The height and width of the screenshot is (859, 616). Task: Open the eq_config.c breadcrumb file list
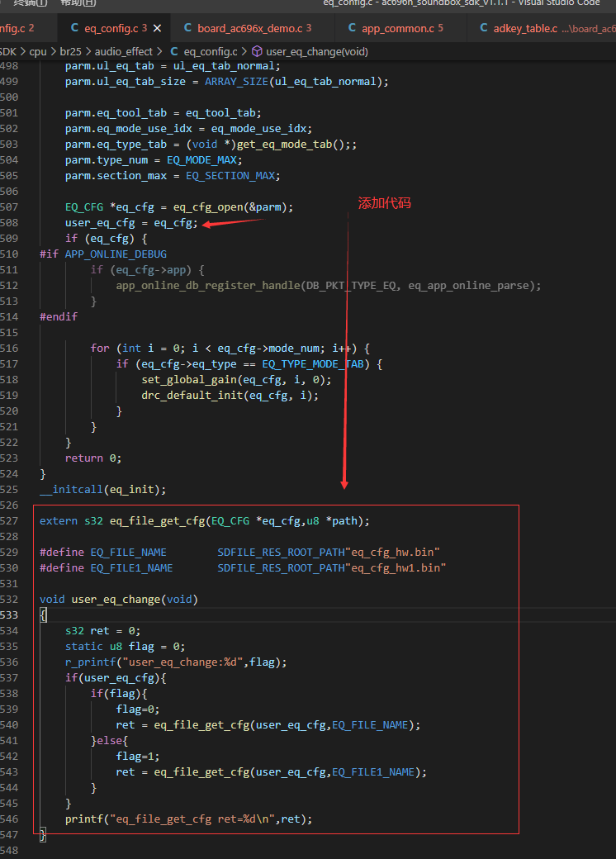click(x=211, y=51)
